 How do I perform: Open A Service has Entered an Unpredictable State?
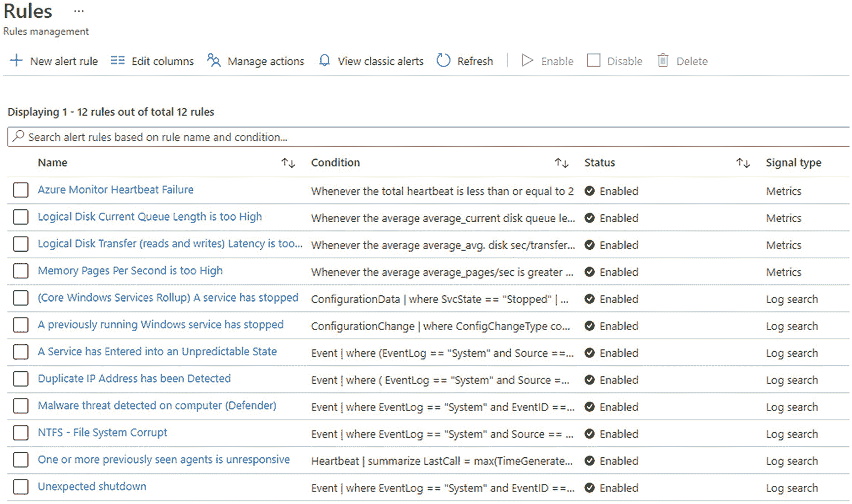coord(157,351)
